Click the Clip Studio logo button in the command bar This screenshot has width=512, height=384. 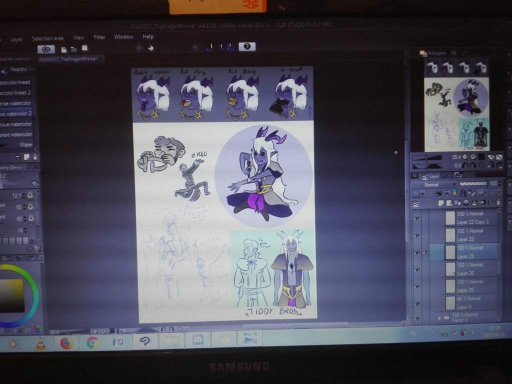[46, 50]
